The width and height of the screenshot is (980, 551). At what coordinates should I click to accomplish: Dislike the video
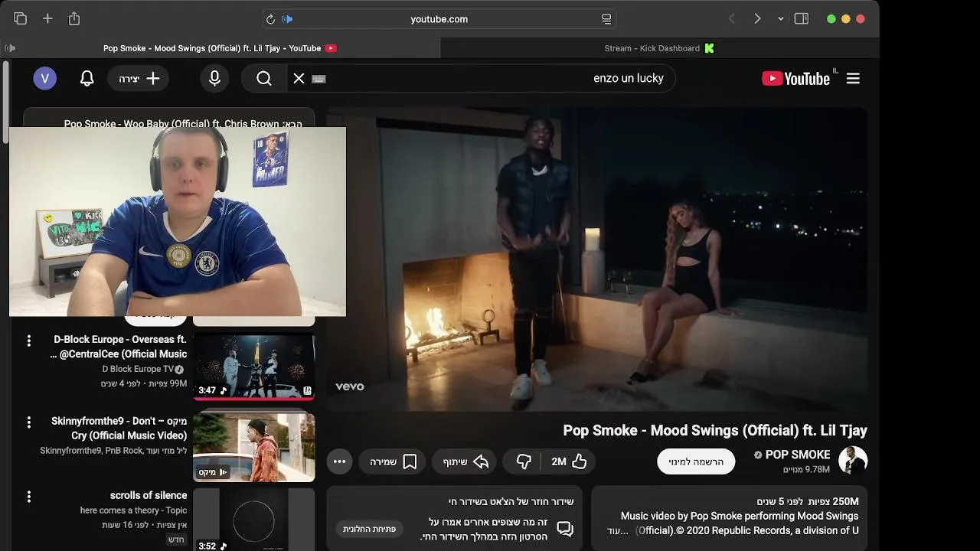tap(524, 461)
